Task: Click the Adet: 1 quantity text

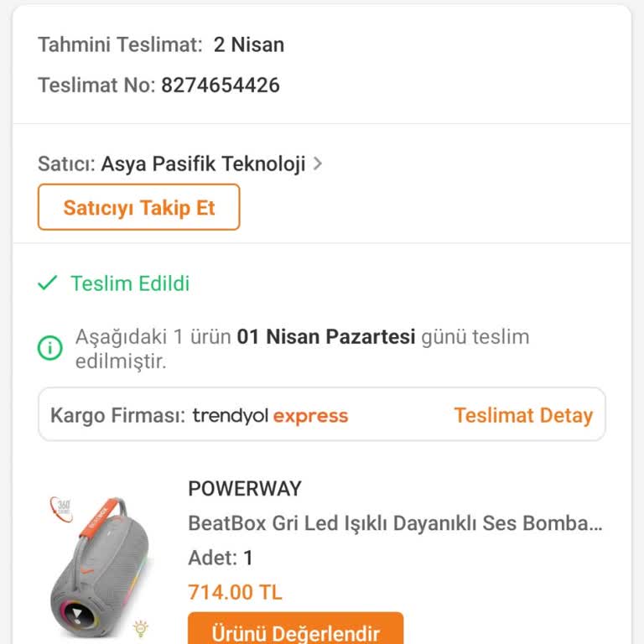Action: click(x=221, y=558)
